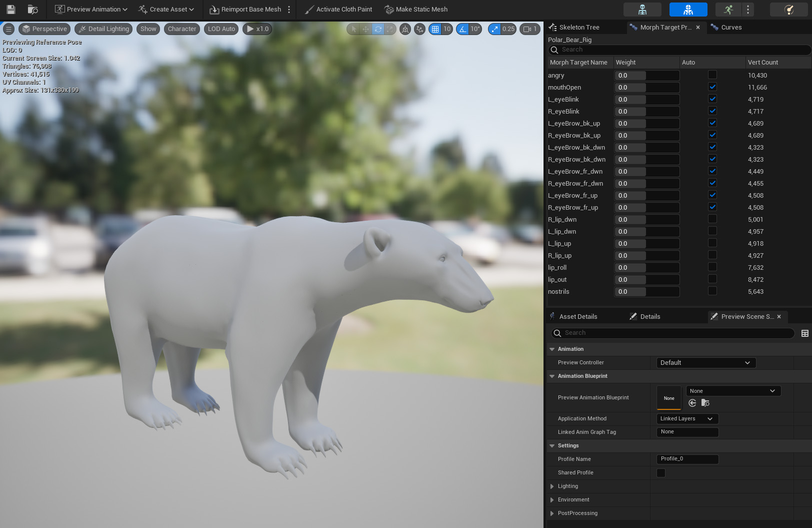
Task: Open the camera speed setting
Action: coord(530,29)
